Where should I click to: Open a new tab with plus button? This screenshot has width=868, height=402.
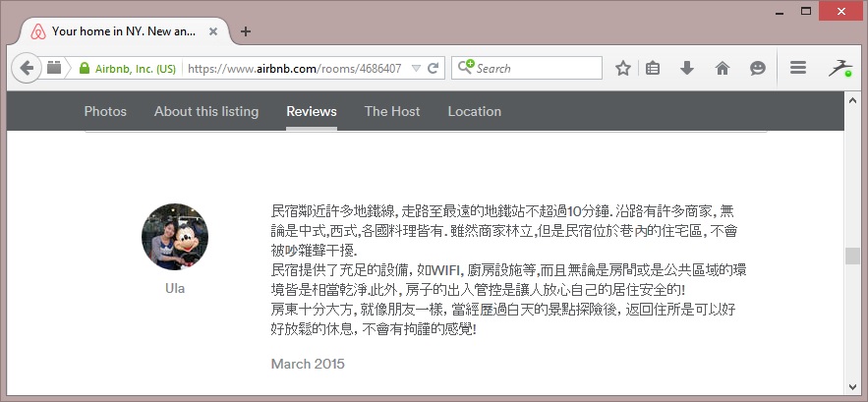(246, 30)
